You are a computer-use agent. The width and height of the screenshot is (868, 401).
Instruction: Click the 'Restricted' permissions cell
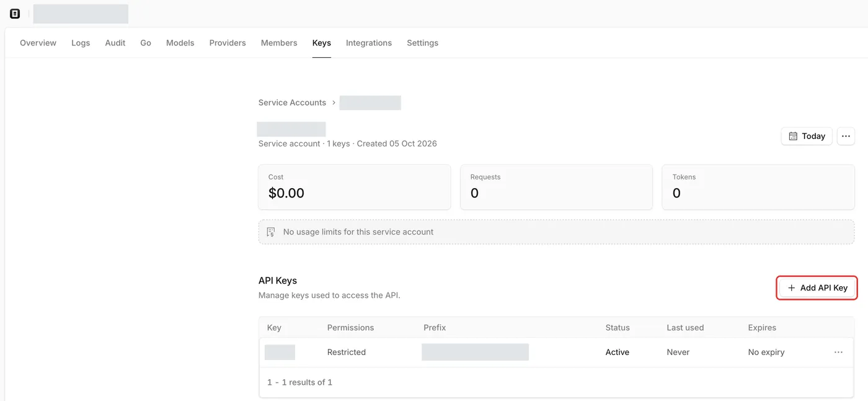point(347,352)
